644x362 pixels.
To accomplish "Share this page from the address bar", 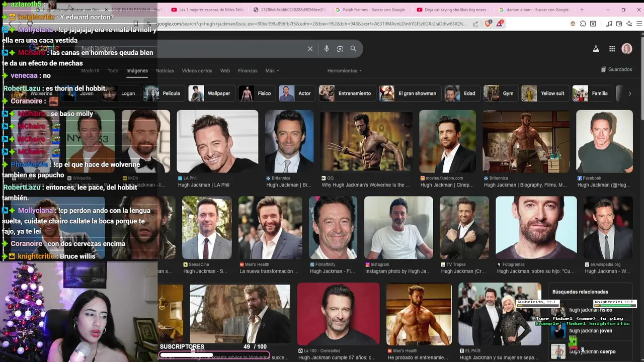I will pyautogui.click(x=475, y=24).
